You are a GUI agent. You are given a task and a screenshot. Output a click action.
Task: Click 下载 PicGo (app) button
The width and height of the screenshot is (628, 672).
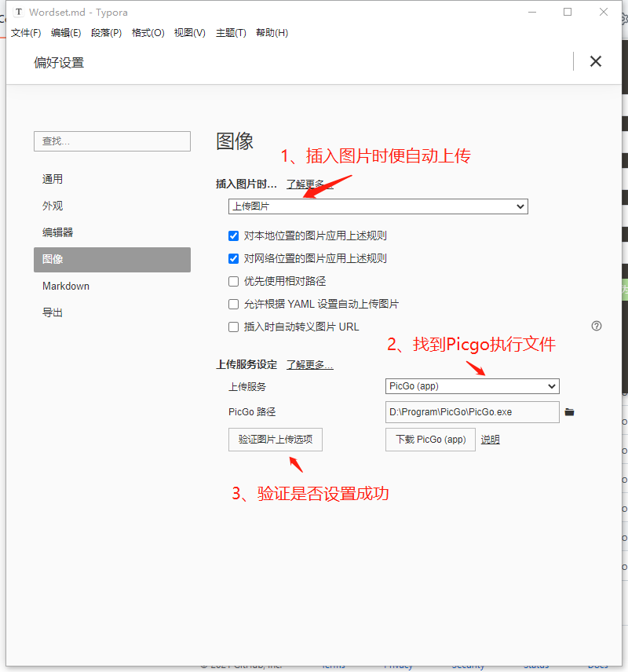pos(430,440)
